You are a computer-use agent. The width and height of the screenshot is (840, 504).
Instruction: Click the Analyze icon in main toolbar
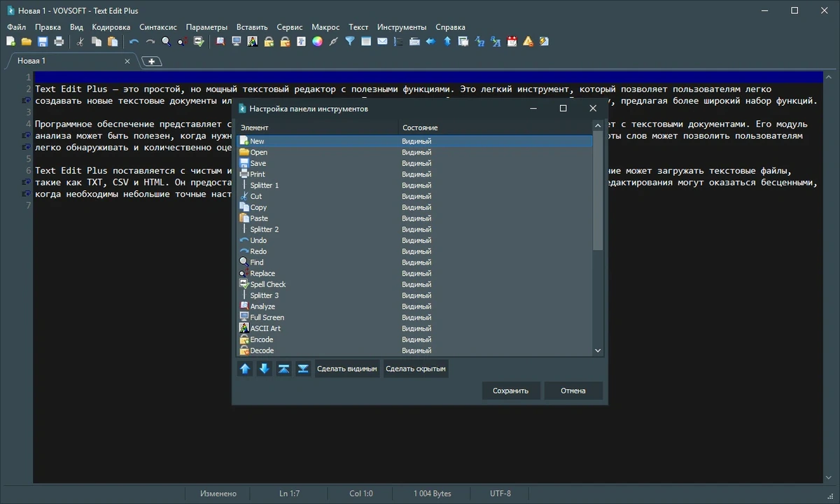220,41
